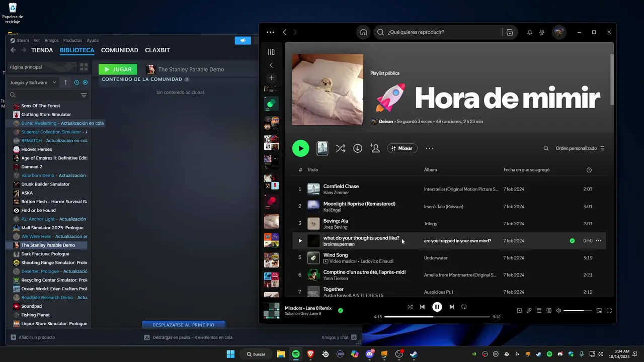
Task: Open Discord from Windows taskbar
Action: (x=370, y=354)
